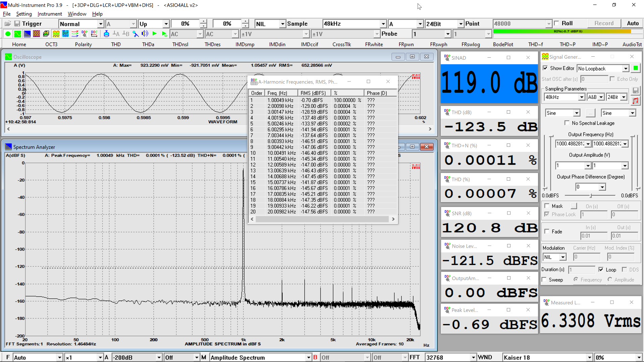The width and height of the screenshot is (644, 362).
Task: Click the Home hot panel button
Action: pos(19,44)
